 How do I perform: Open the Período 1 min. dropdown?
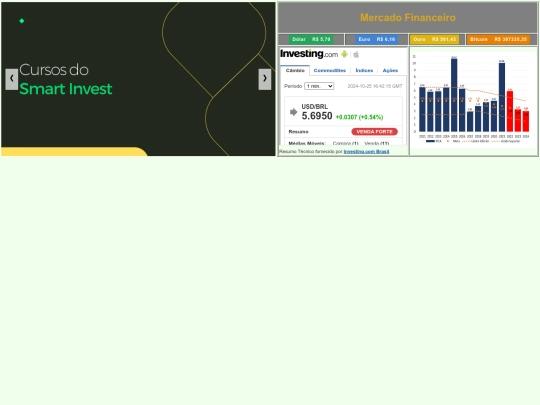tap(319, 86)
